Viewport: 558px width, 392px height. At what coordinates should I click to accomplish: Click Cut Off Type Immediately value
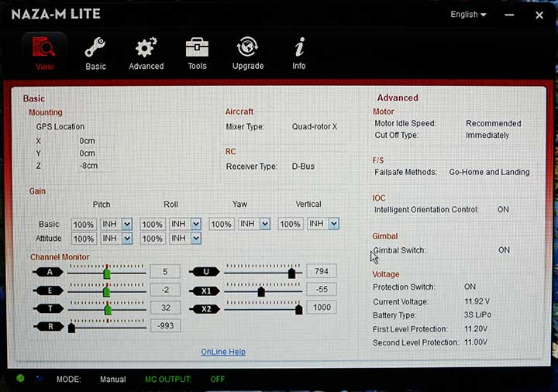[487, 135]
